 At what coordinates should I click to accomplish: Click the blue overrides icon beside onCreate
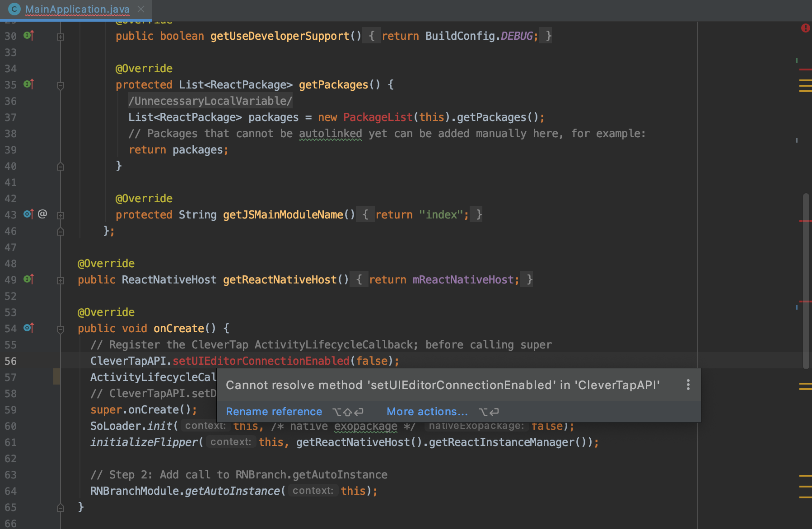[x=28, y=328]
